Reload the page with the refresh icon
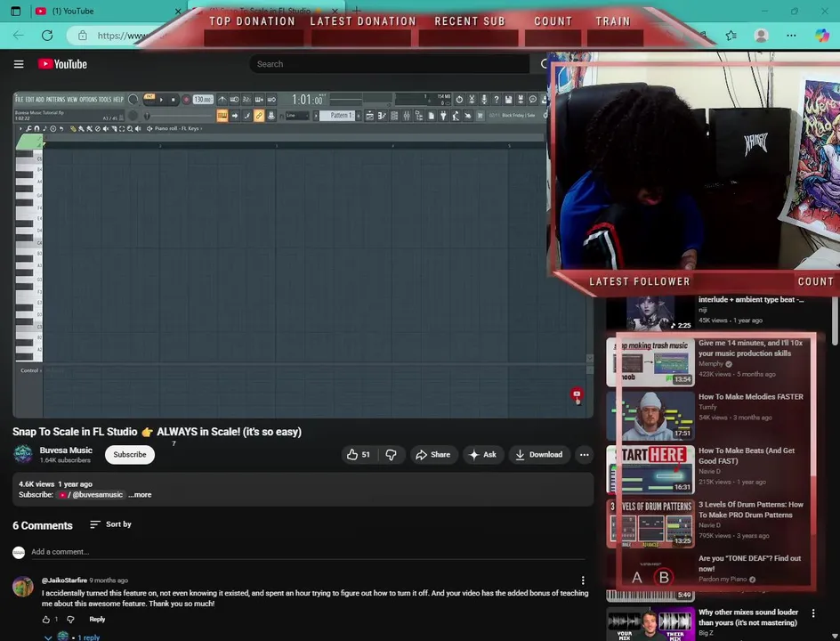Screen dimensions: 840x641 [47, 36]
